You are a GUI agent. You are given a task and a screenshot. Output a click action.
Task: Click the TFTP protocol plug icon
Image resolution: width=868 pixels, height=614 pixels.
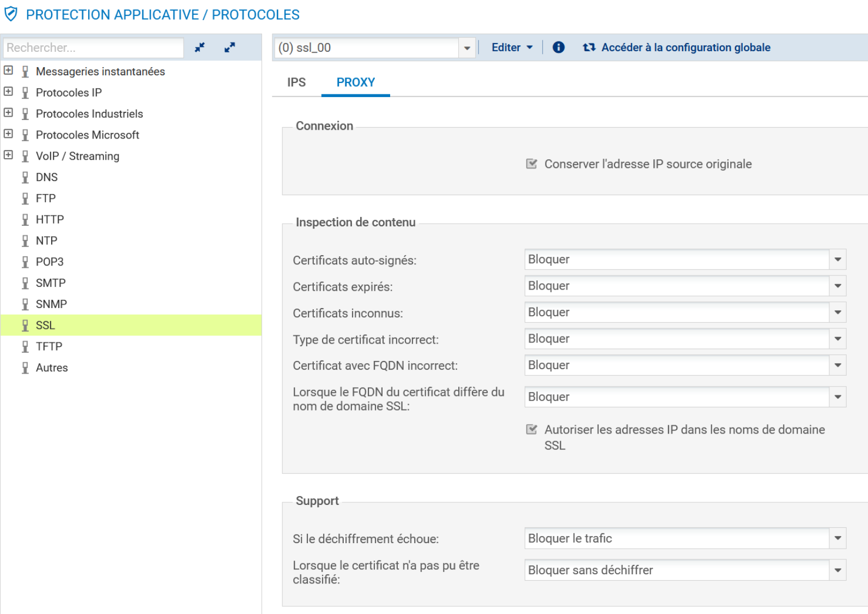tap(25, 347)
